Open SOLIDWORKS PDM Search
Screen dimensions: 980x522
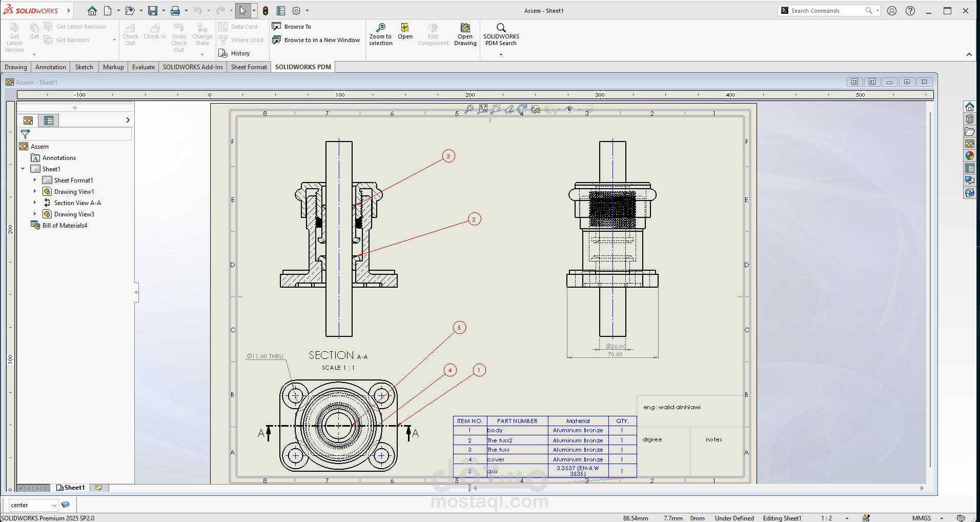(501, 34)
